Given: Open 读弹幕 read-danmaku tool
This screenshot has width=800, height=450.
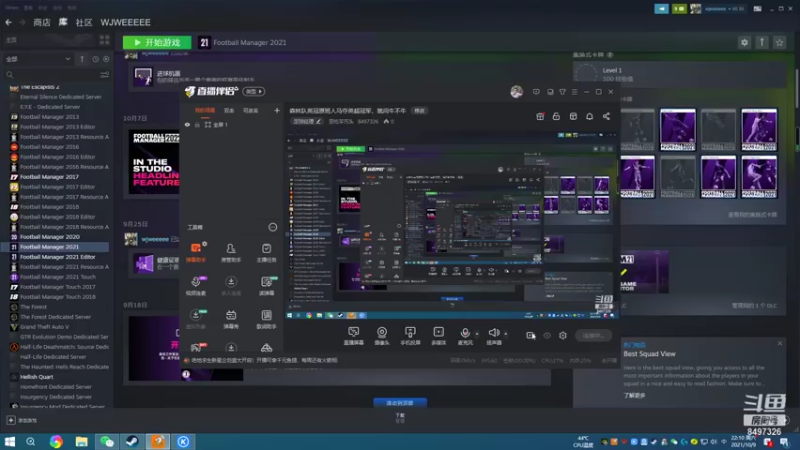Looking at the screenshot, I should click(x=266, y=286).
